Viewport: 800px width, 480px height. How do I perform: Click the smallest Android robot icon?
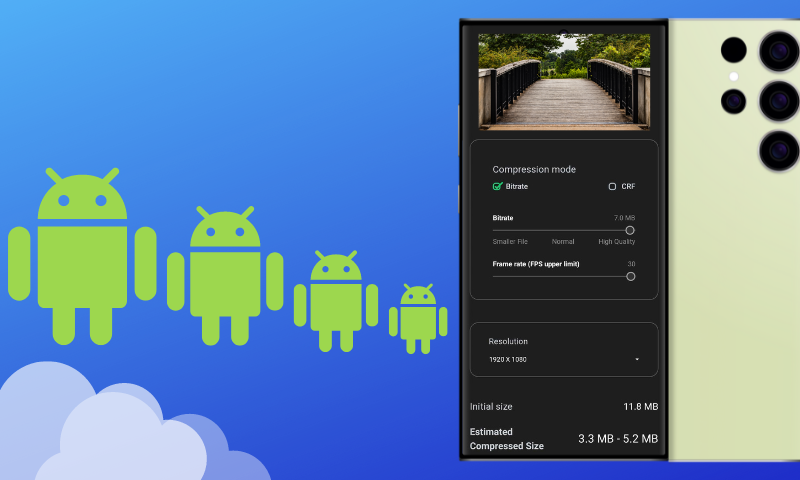coord(418,319)
